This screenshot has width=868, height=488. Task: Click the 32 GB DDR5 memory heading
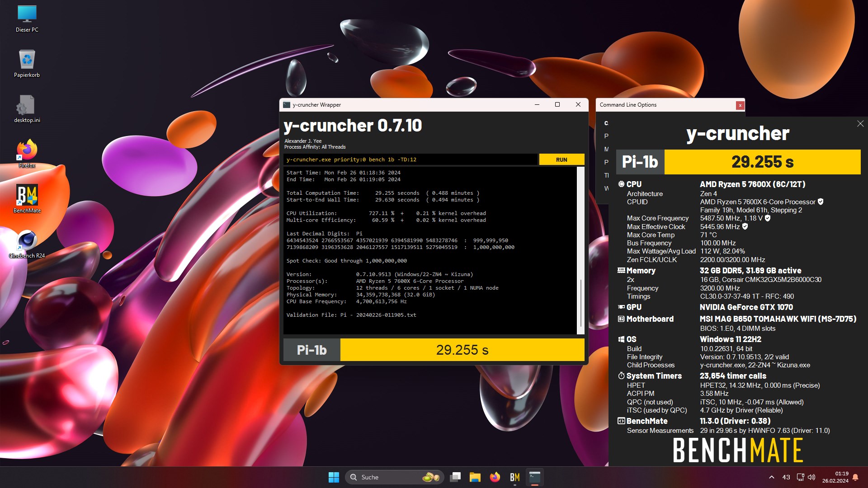point(750,271)
